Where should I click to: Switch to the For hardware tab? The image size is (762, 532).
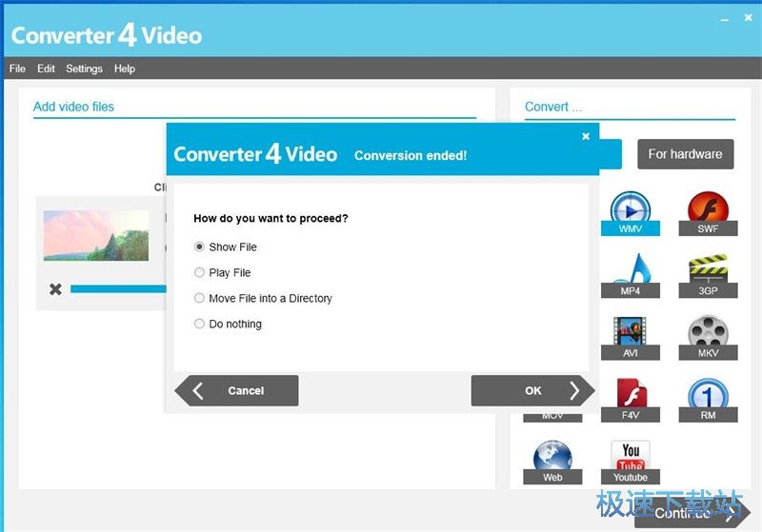[685, 154]
